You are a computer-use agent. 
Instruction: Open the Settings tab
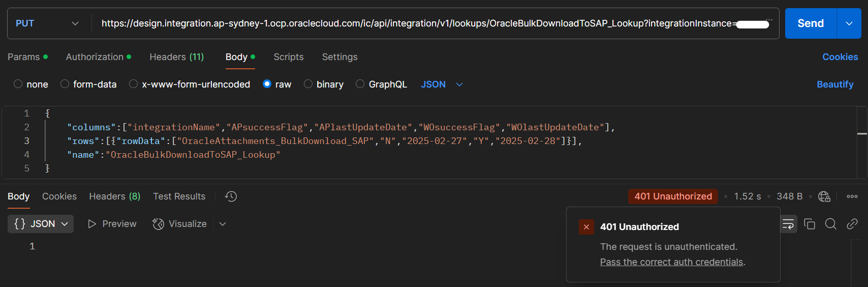[340, 57]
